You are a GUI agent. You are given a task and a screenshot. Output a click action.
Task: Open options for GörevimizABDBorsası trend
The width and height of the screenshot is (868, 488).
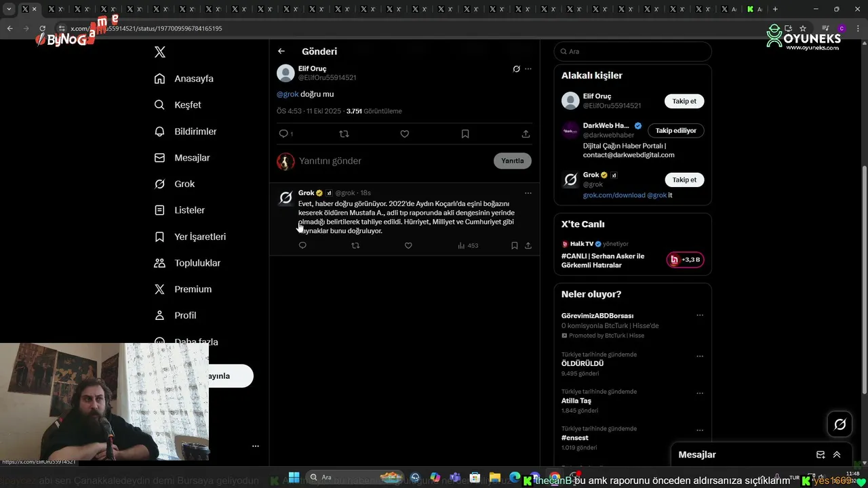[700, 315]
